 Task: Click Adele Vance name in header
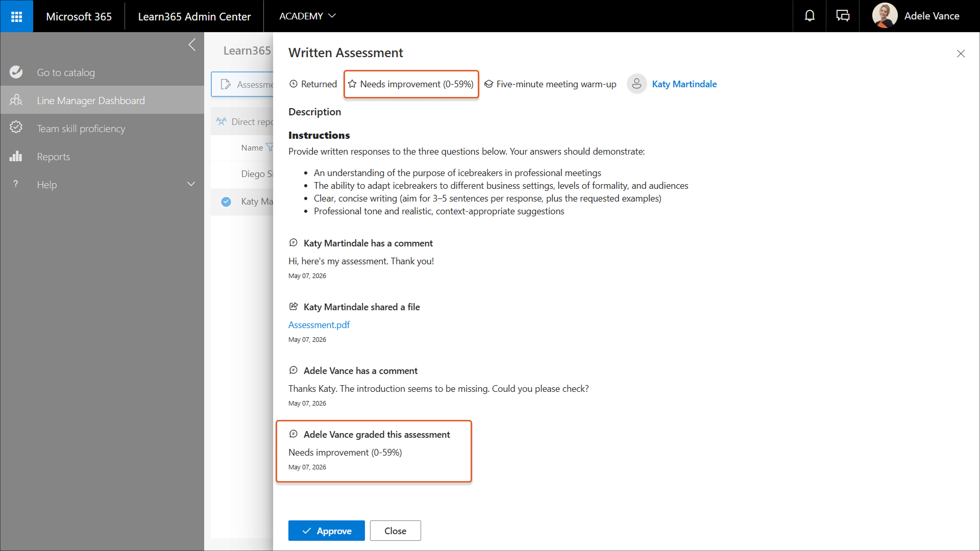pos(932,16)
